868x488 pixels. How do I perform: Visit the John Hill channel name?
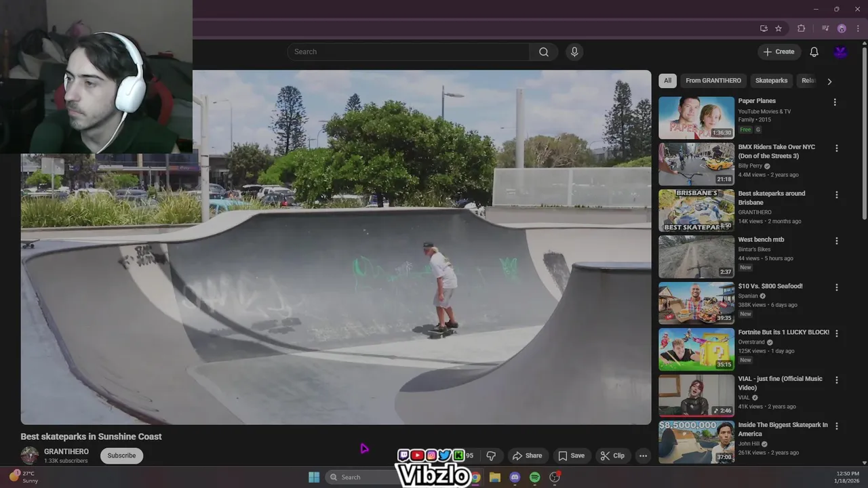(x=749, y=444)
